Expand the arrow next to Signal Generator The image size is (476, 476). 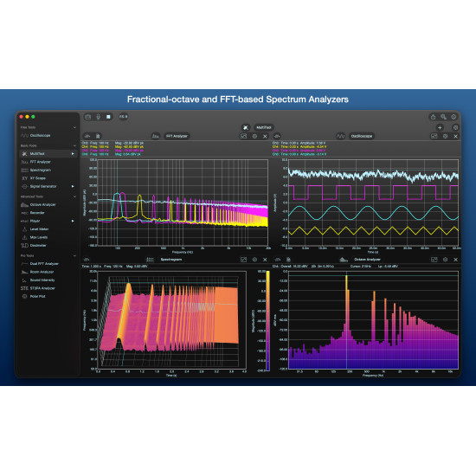pos(73,186)
